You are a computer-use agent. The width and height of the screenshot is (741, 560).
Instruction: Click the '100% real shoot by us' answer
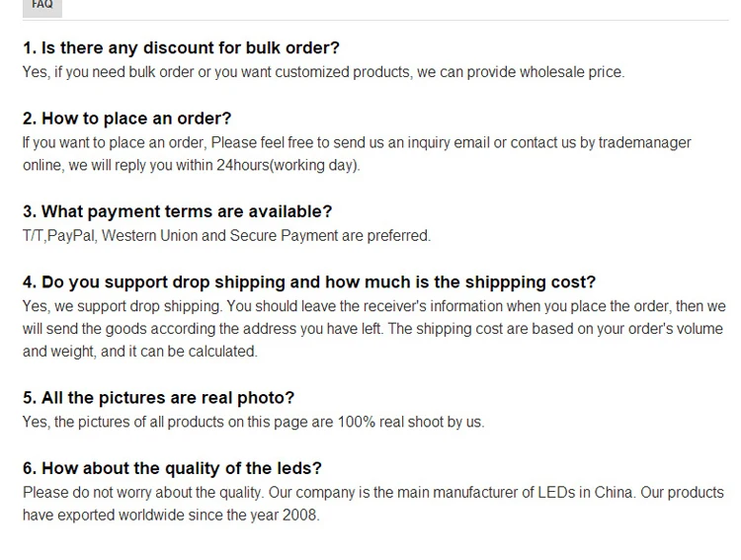pyautogui.click(x=253, y=422)
